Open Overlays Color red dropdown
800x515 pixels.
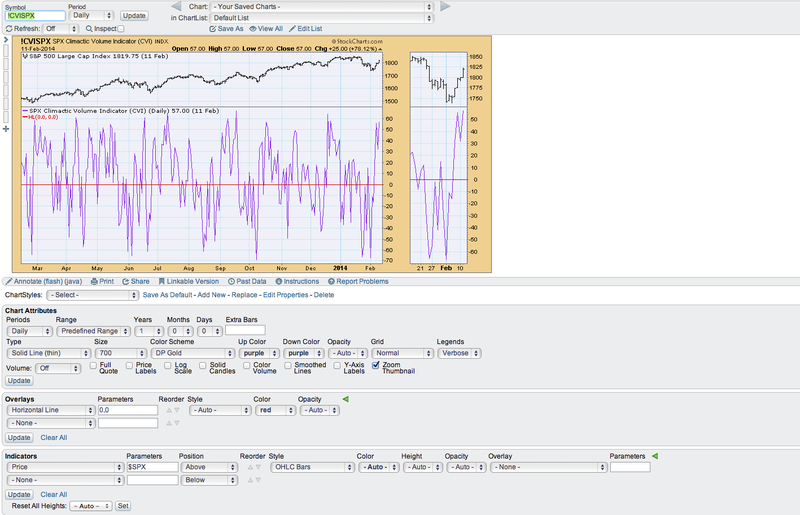point(276,410)
